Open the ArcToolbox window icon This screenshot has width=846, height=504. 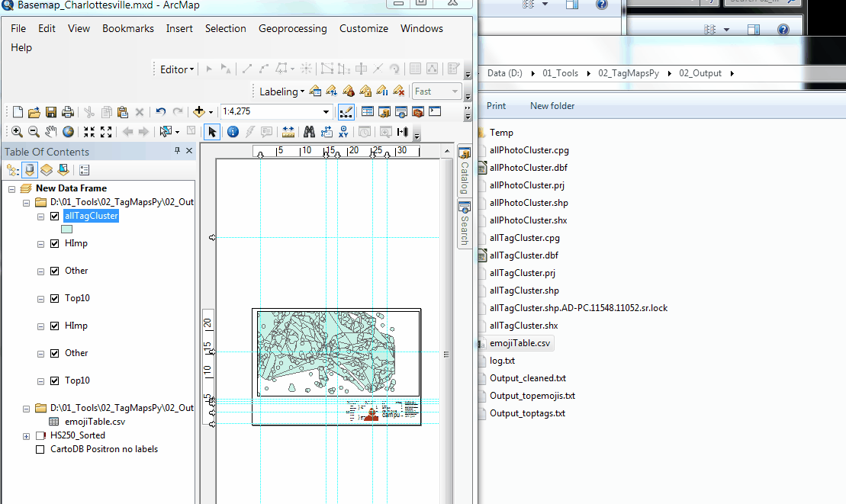[x=417, y=111]
